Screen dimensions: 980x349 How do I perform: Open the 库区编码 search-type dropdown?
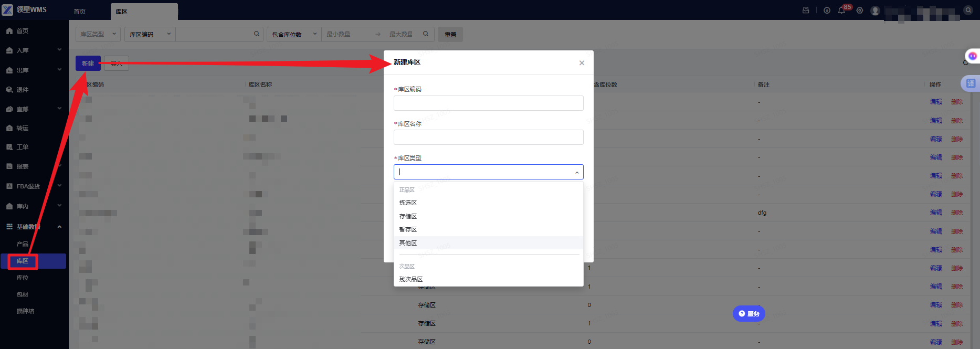[x=150, y=34]
